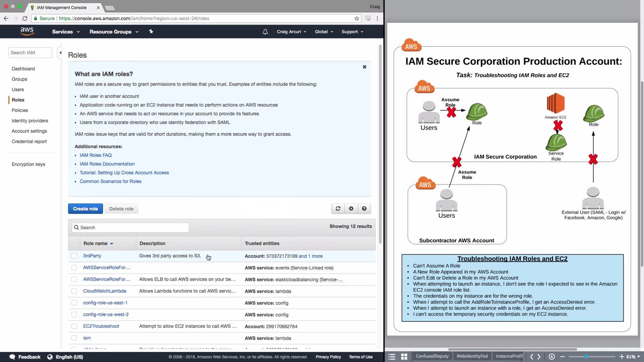Open the Support dropdown
Viewport: 644px width, 362px height.
353,32
